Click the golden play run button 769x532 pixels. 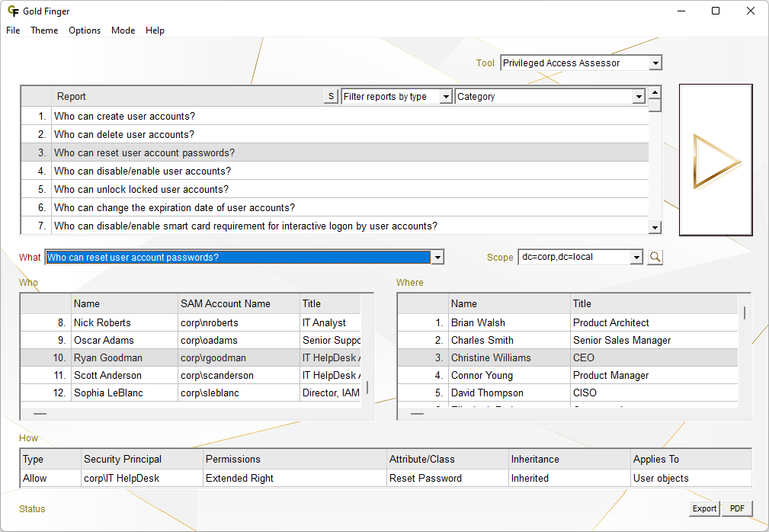(x=716, y=161)
